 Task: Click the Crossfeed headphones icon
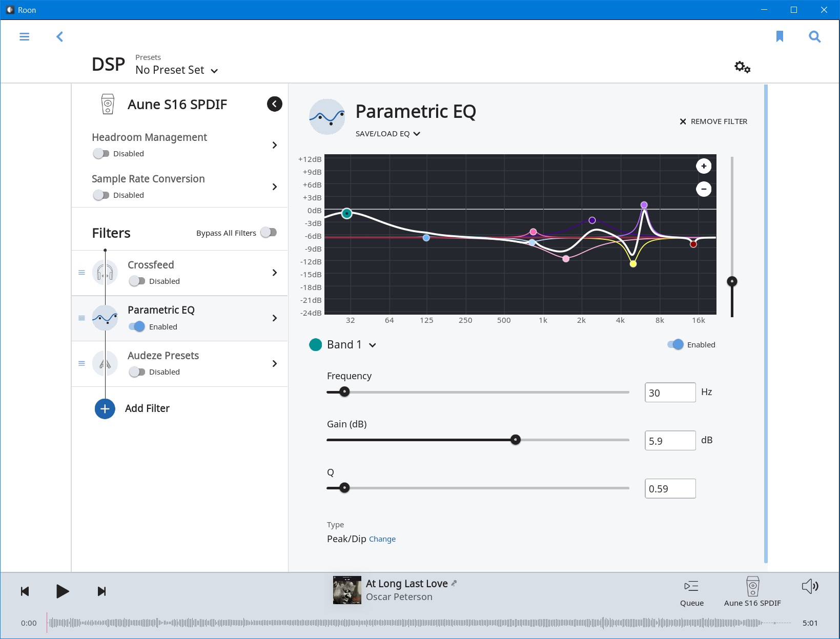tap(105, 273)
